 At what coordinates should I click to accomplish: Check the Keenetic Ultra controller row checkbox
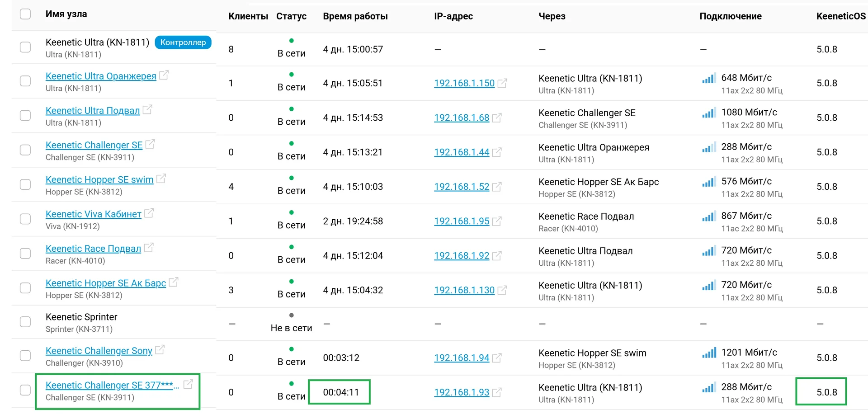point(25,47)
